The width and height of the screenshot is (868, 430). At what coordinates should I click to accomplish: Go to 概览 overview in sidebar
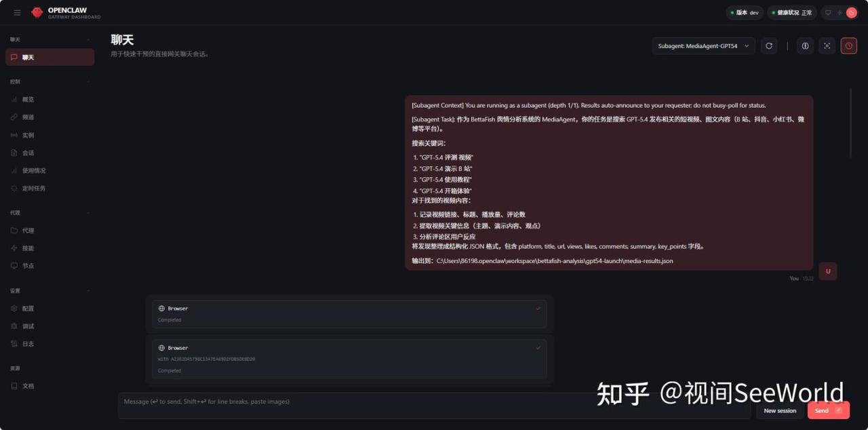(28, 100)
